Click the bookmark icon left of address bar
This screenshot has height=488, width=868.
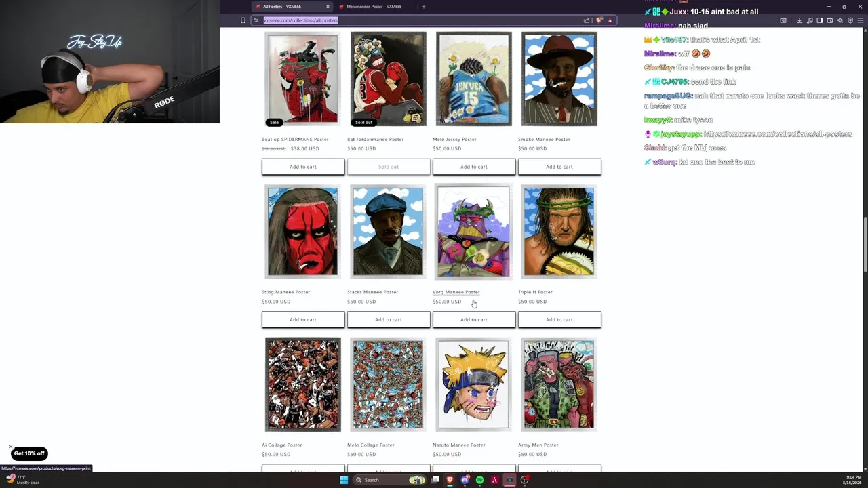click(243, 20)
